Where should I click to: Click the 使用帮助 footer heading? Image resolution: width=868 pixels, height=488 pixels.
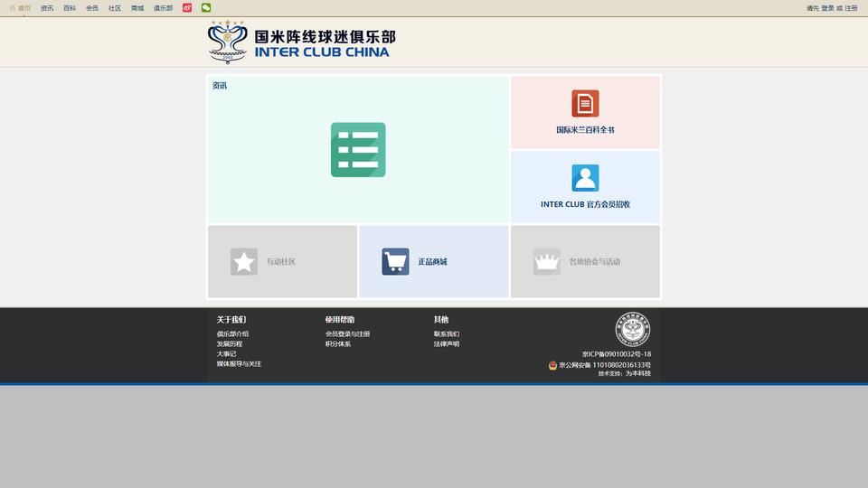[x=339, y=320]
